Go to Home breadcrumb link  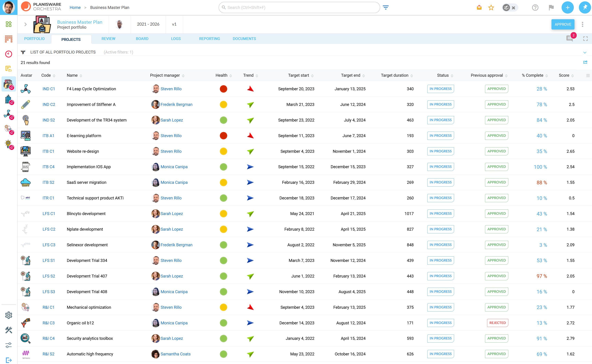tap(75, 7)
